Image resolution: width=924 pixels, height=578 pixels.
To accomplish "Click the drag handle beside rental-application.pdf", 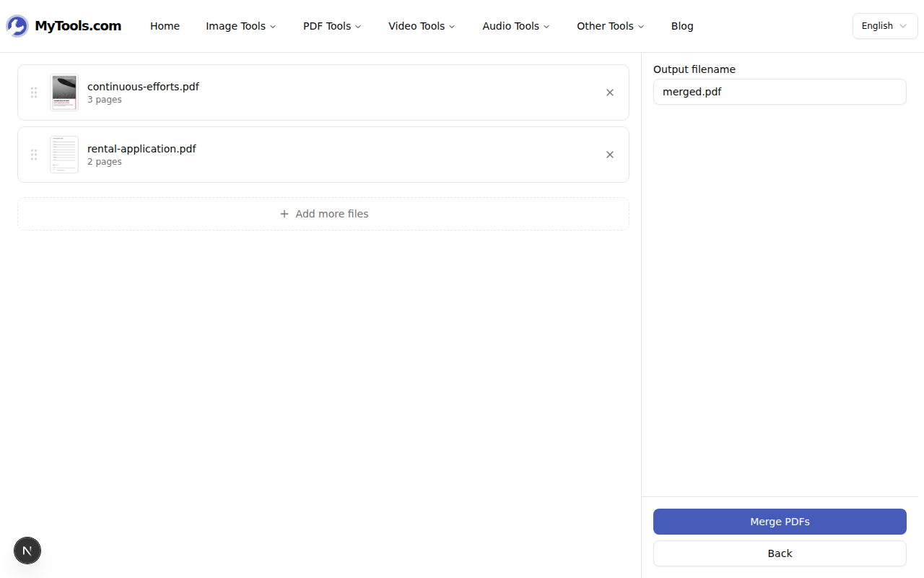I will [33, 155].
